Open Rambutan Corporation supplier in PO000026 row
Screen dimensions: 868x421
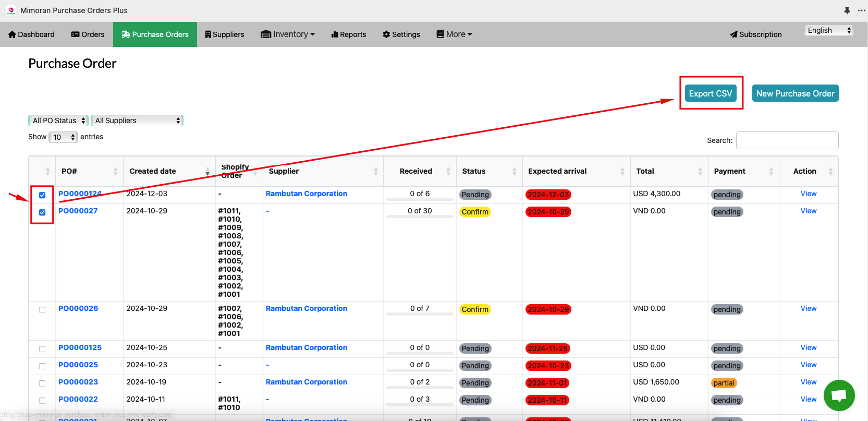(x=307, y=308)
